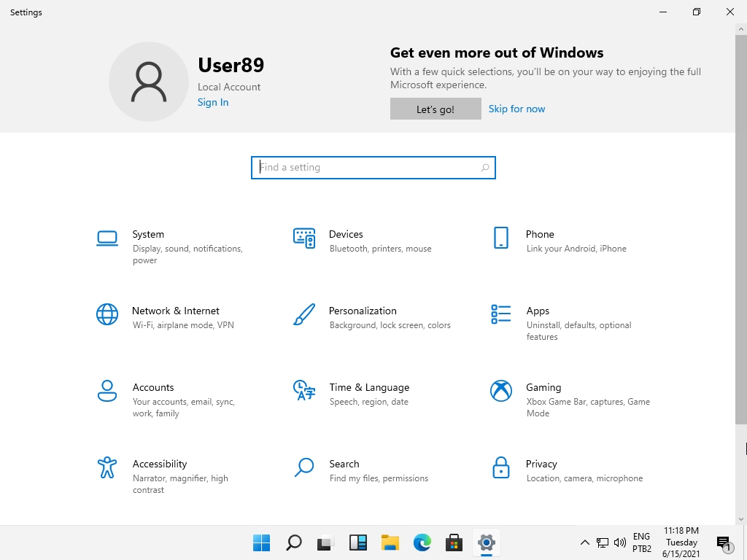Image resolution: width=747 pixels, height=560 pixels.
Task: Click 'Link your Android, iPhone' description
Action: coord(576,249)
